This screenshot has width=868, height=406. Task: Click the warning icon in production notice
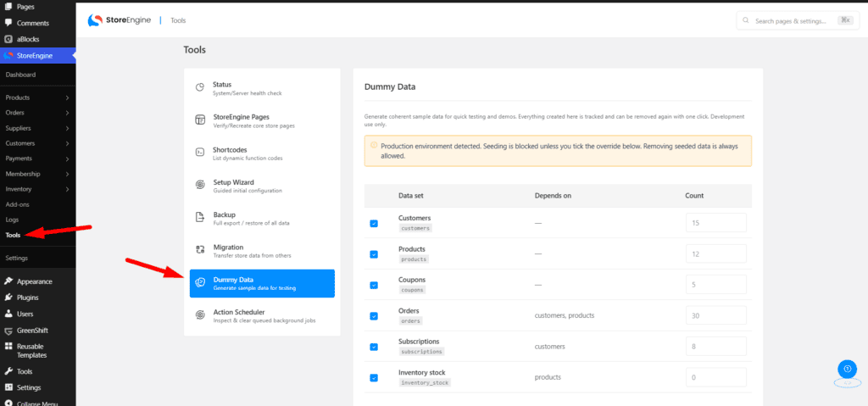point(373,145)
